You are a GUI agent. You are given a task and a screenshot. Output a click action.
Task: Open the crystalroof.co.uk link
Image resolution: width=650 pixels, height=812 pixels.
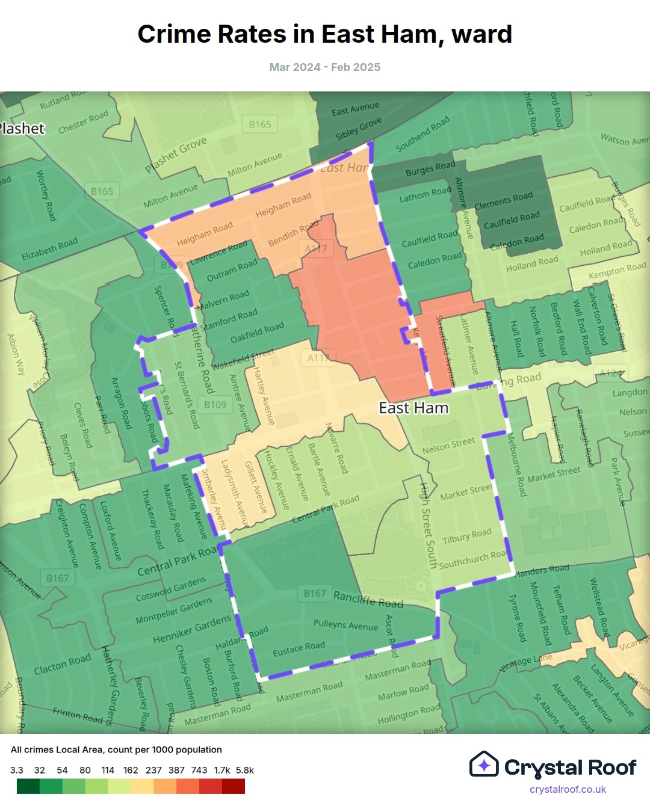(567, 789)
